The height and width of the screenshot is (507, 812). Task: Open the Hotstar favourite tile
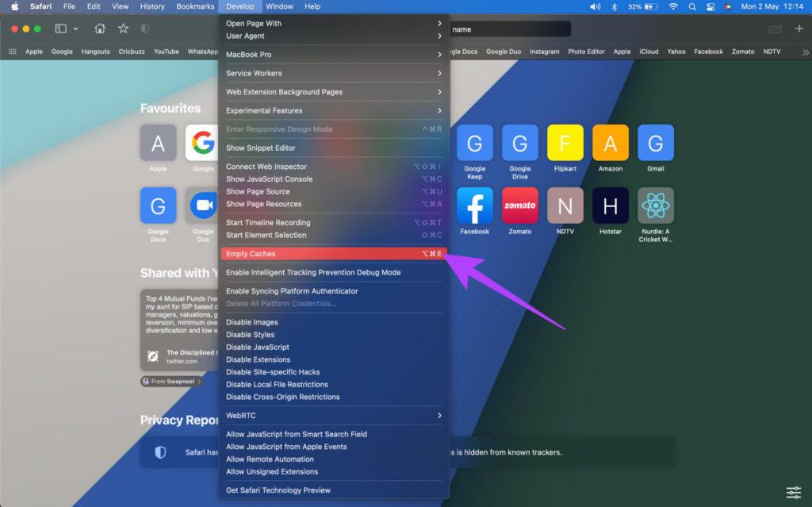point(610,205)
